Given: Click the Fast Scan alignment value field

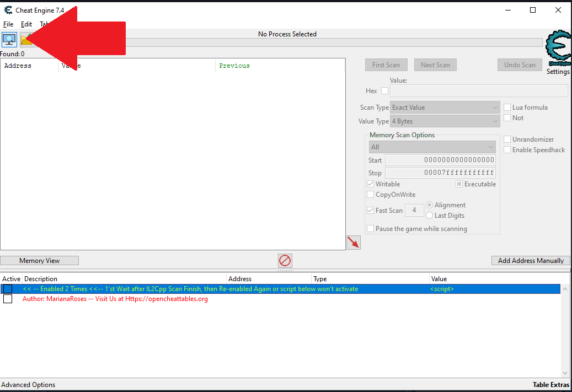Looking at the screenshot, I should [414, 210].
